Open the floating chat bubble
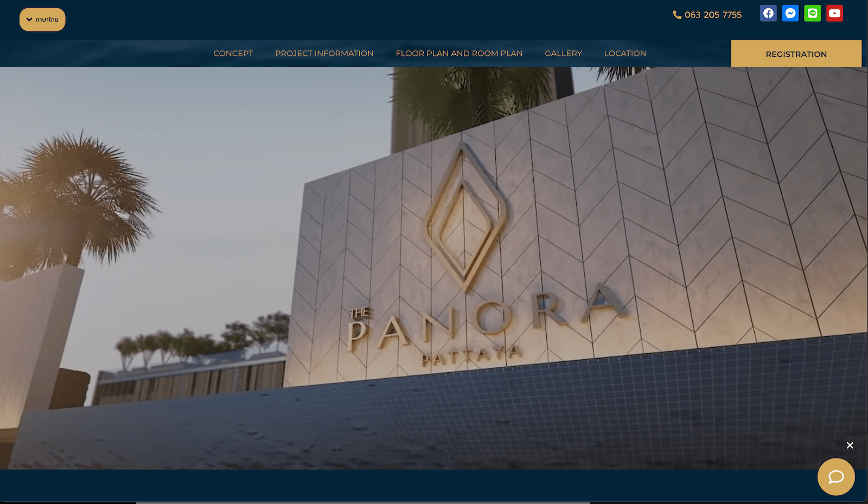868x504 pixels. [836, 477]
